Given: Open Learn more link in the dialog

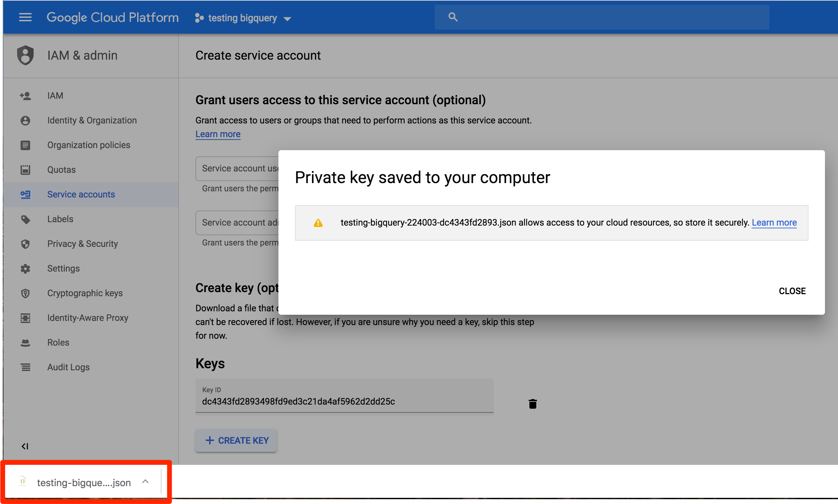Looking at the screenshot, I should pos(774,223).
